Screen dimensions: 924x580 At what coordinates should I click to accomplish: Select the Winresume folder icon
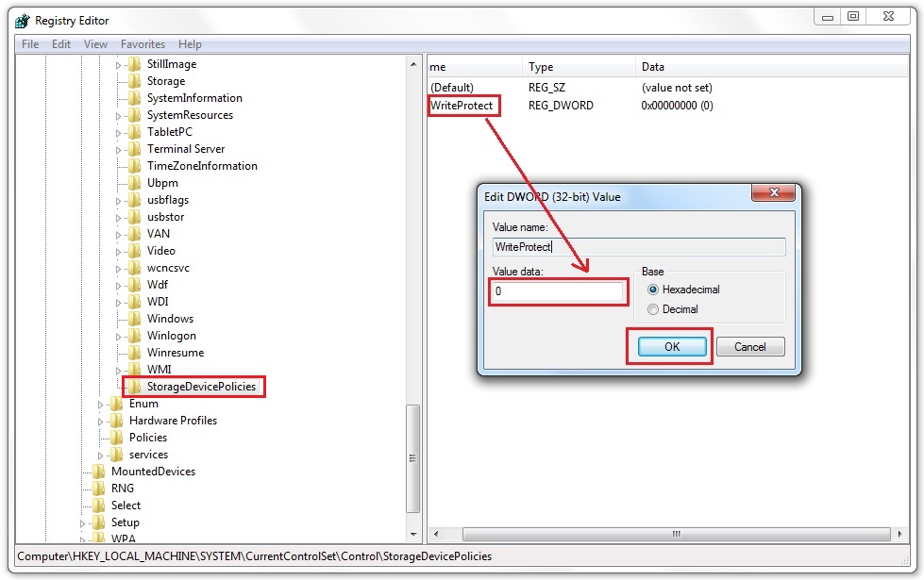(134, 353)
